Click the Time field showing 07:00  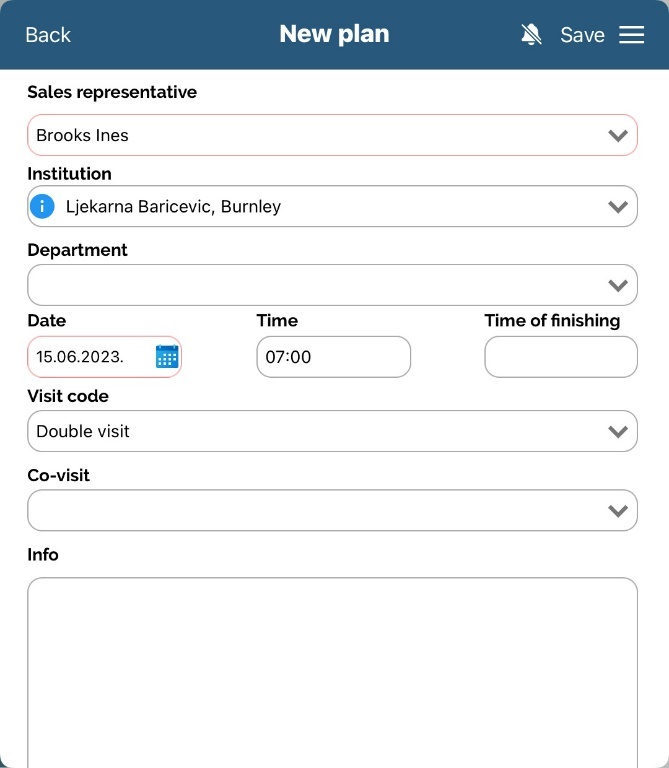333,357
